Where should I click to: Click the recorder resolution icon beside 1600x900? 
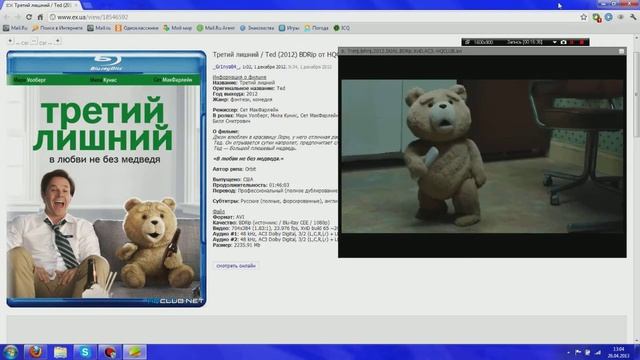point(467,42)
